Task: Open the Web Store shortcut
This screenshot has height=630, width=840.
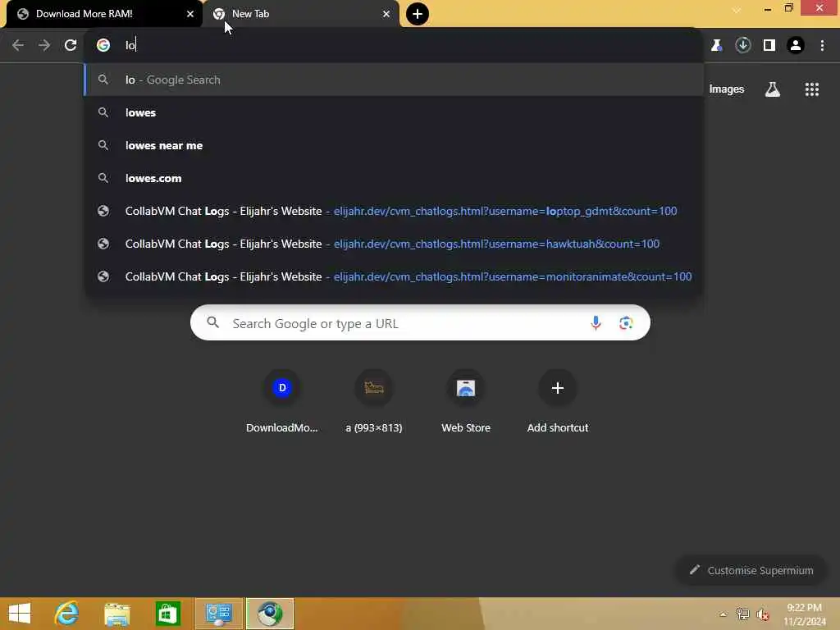Action: (466, 402)
